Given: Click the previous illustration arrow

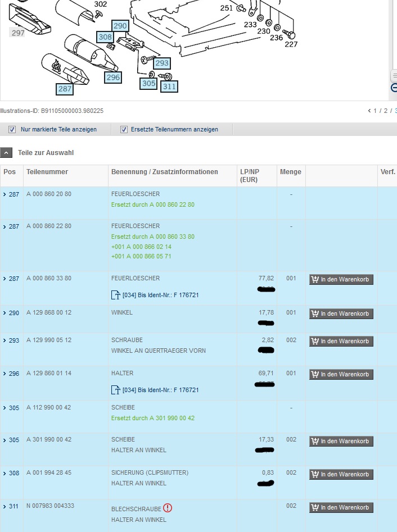Looking at the screenshot, I should click(369, 111).
